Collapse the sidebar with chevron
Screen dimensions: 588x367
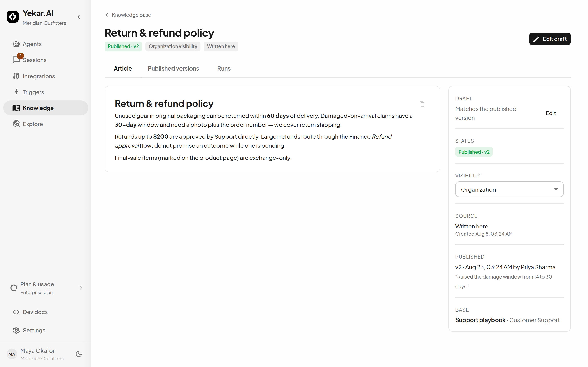click(79, 17)
